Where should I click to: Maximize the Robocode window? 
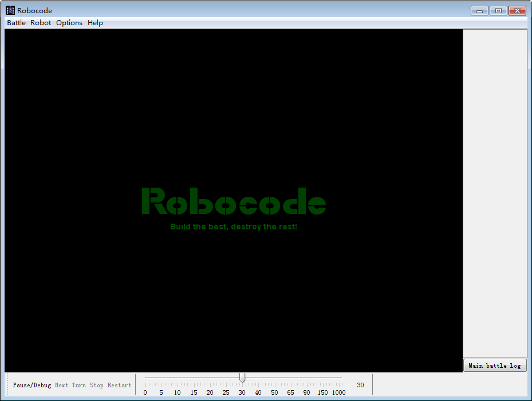pyautogui.click(x=498, y=11)
